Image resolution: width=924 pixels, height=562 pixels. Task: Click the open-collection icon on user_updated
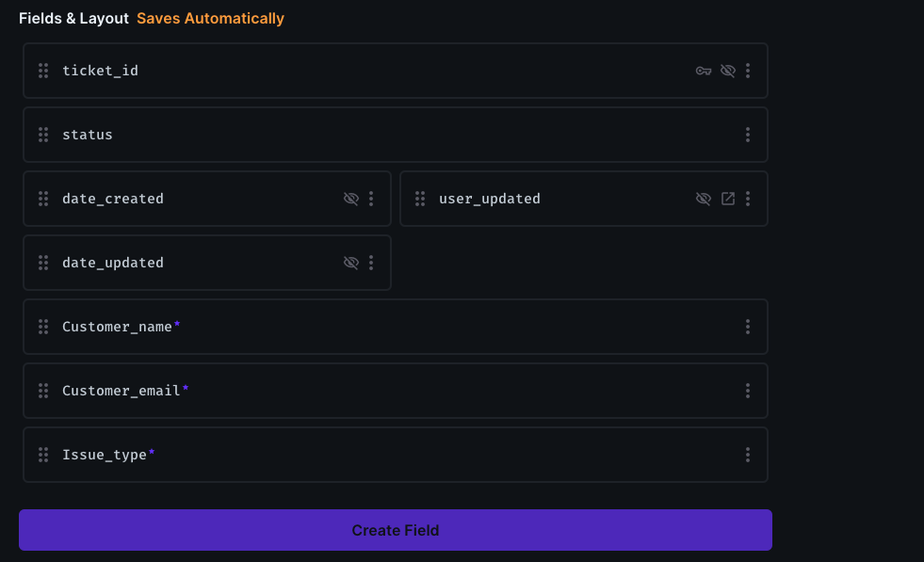[728, 199]
